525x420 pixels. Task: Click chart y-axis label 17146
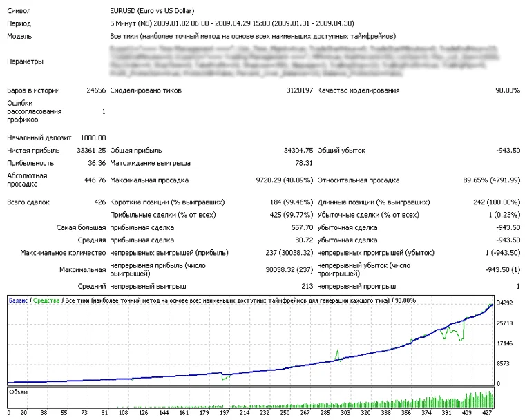tap(504, 343)
